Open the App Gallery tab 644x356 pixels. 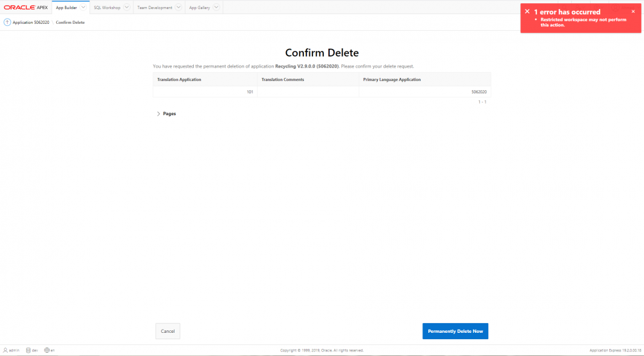point(199,8)
